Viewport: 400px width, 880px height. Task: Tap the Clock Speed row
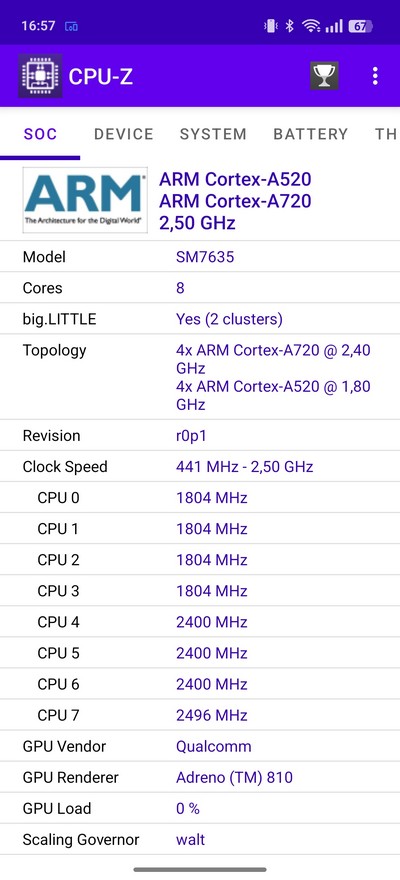pyautogui.click(x=200, y=466)
